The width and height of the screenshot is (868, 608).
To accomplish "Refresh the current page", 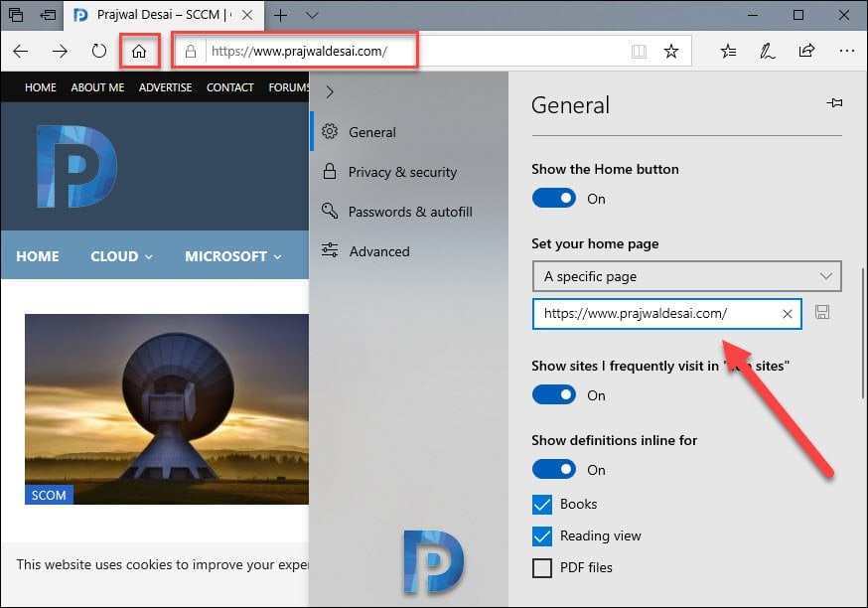I will point(99,52).
